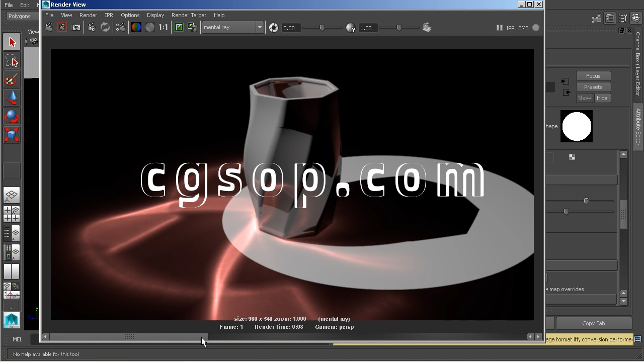Select the two-pane side by side layout
Screen dimensions: 644x362
(x=12, y=271)
